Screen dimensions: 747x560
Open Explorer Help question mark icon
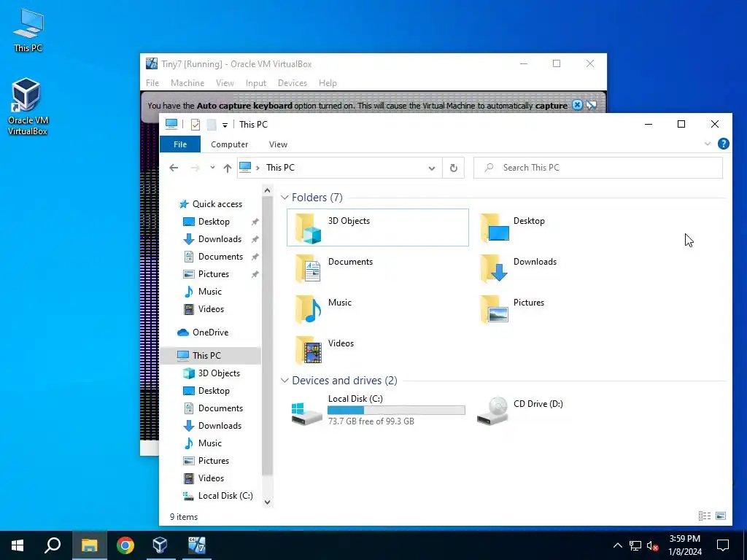[x=723, y=144]
